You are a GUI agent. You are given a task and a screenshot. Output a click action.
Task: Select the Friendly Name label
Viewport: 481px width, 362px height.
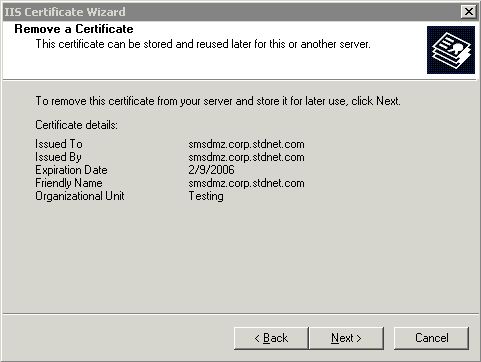tap(69, 183)
